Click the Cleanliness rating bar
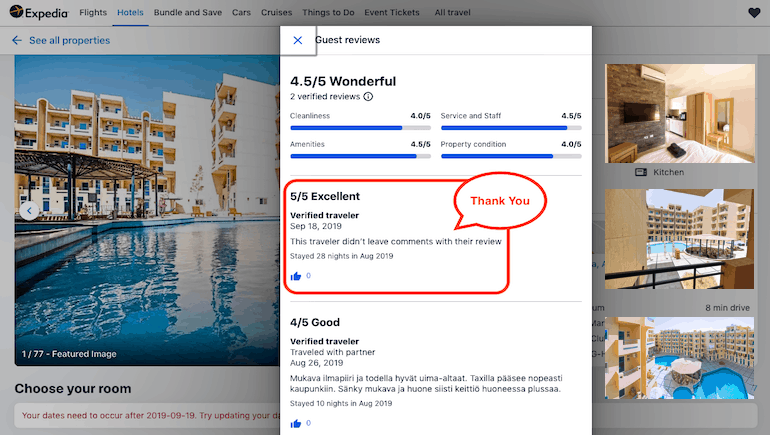The height and width of the screenshot is (435, 770). 360,128
